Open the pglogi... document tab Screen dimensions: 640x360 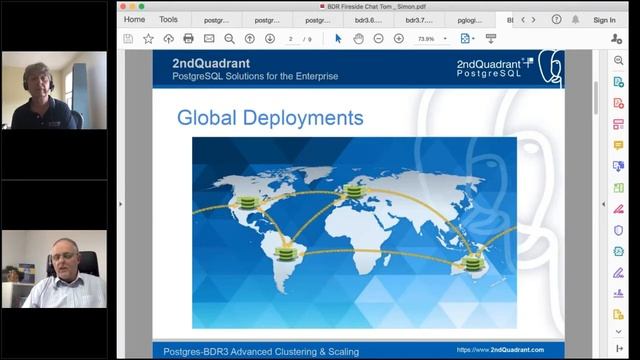tap(469, 20)
